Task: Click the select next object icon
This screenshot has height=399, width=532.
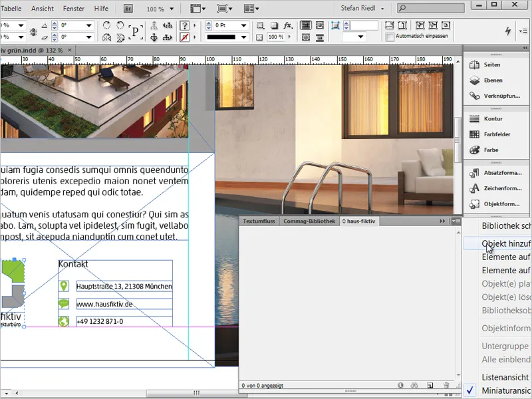Action: (168, 37)
